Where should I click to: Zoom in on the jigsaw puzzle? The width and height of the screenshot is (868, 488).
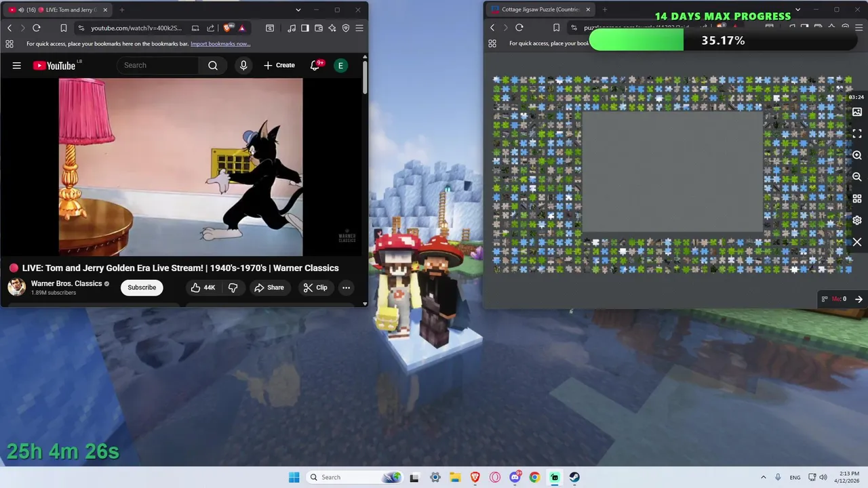point(857,155)
